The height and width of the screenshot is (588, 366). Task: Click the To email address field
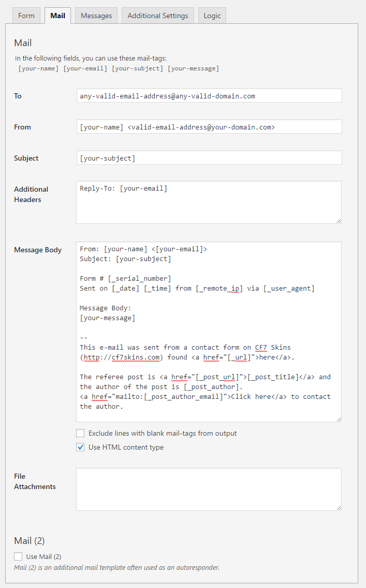(x=209, y=96)
